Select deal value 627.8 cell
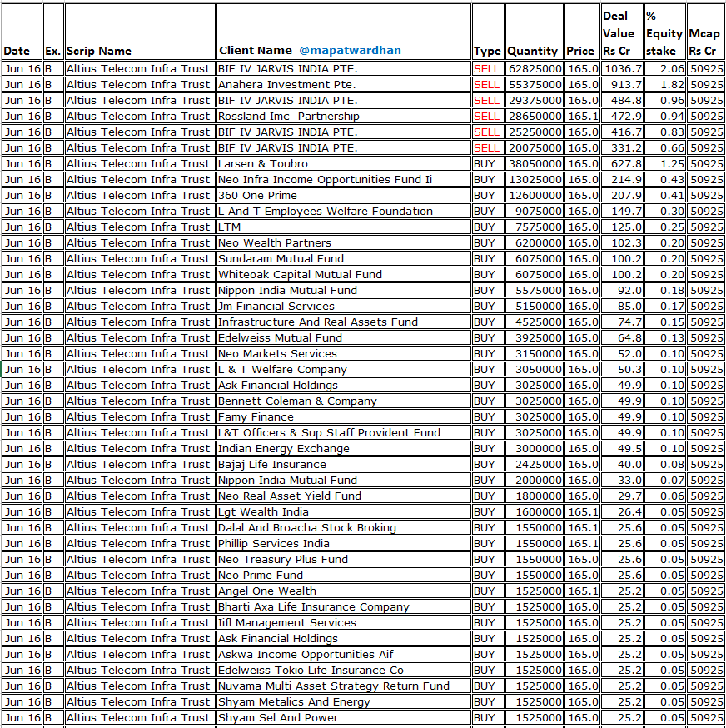This screenshot has width=726, height=728. 622,163
